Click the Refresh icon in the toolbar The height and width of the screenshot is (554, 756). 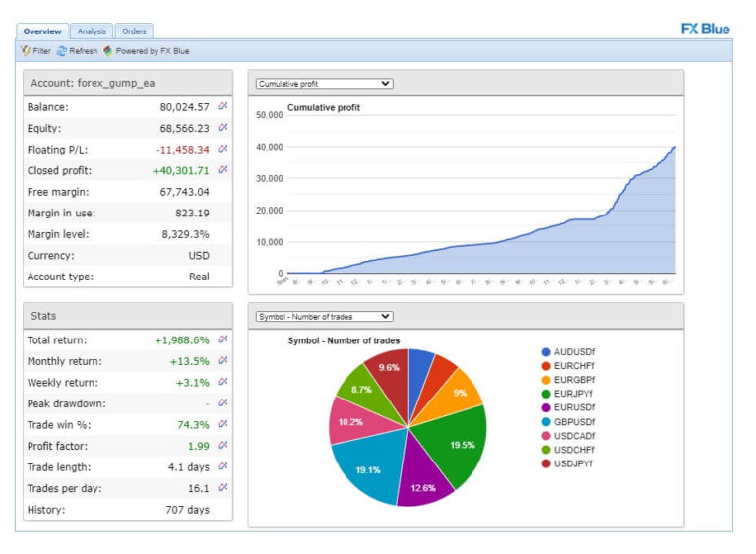[62, 51]
